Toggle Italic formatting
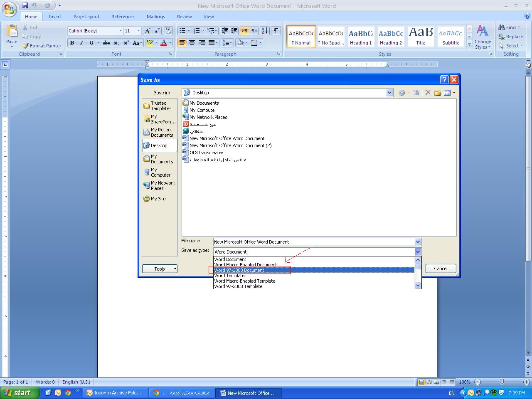This screenshot has height=399, width=532. (81, 43)
